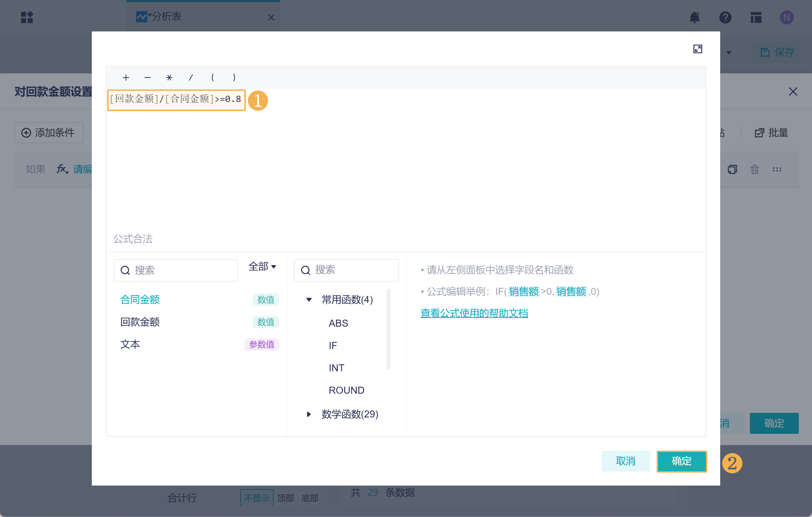Open the 全部 field type filter dropdown
This screenshot has height=517, width=812.
pyautogui.click(x=262, y=267)
